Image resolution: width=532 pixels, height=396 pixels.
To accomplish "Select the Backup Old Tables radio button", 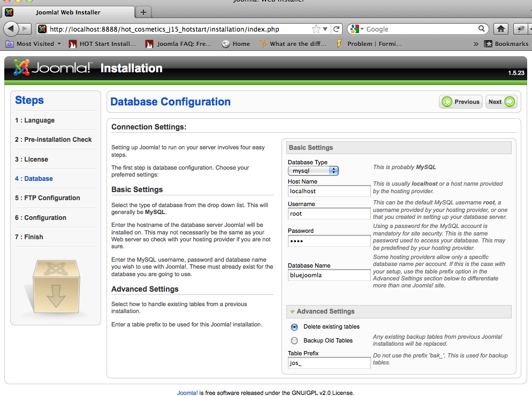I will coord(294,340).
